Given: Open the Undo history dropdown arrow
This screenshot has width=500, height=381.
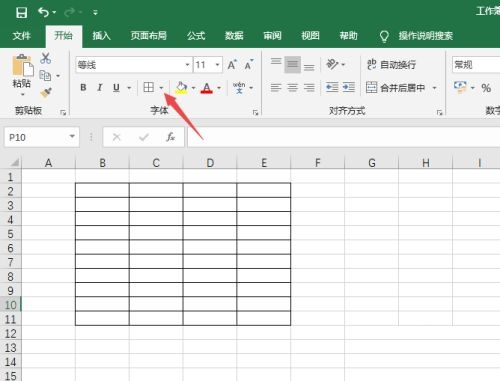Looking at the screenshot, I should (x=54, y=13).
